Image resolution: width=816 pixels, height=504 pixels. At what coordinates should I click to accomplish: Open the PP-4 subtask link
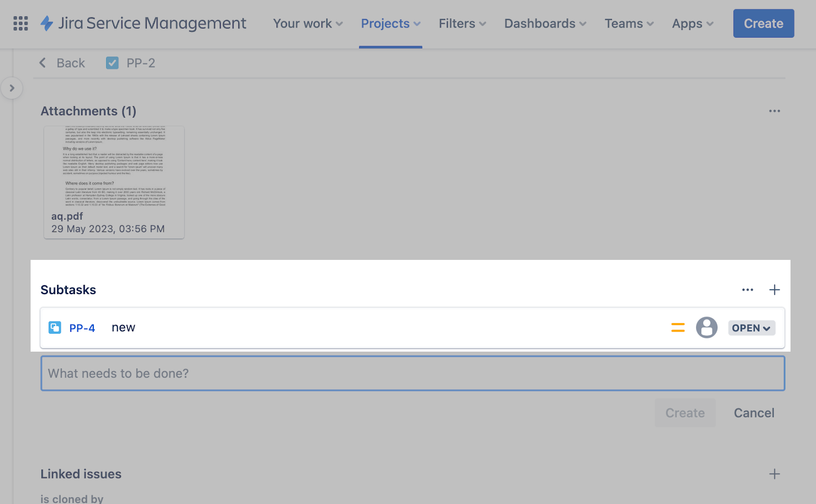82,328
